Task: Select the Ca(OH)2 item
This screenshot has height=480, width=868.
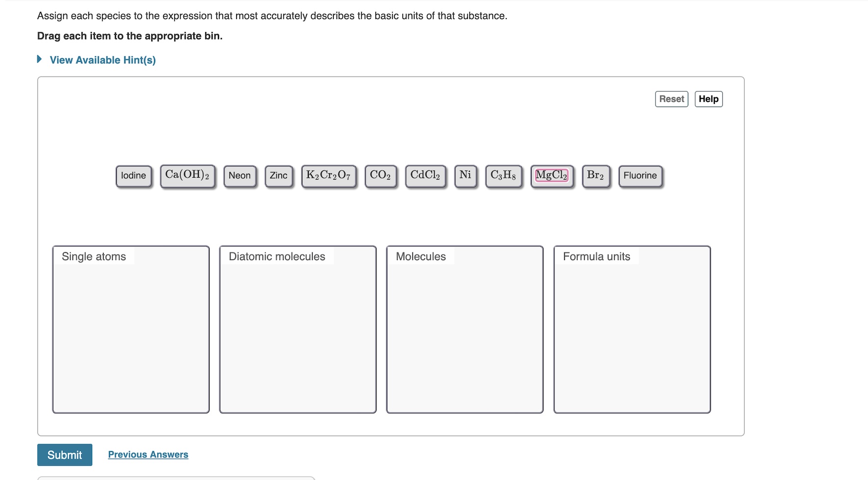Action: [x=188, y=175]
